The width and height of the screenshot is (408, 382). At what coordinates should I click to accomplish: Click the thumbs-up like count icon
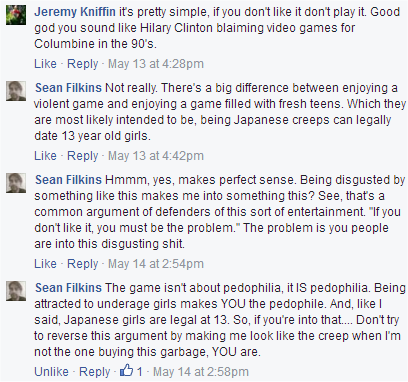point(127,370)
